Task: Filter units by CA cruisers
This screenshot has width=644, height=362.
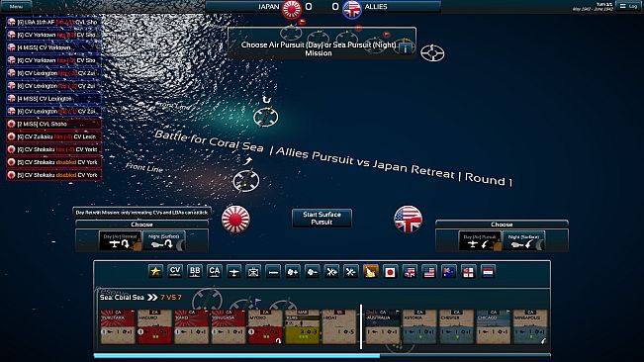Action: tap(215, 271)
